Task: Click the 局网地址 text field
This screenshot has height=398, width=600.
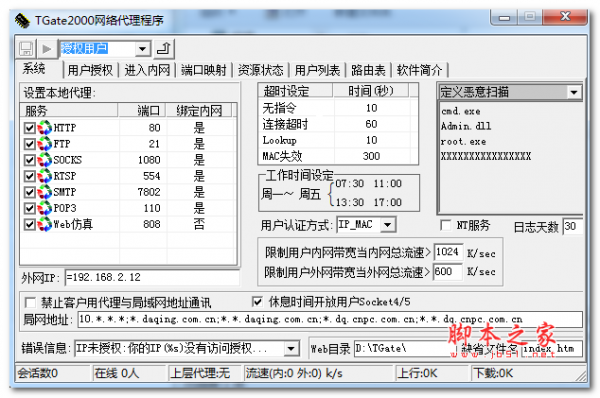Action: [x=330, y=319]
